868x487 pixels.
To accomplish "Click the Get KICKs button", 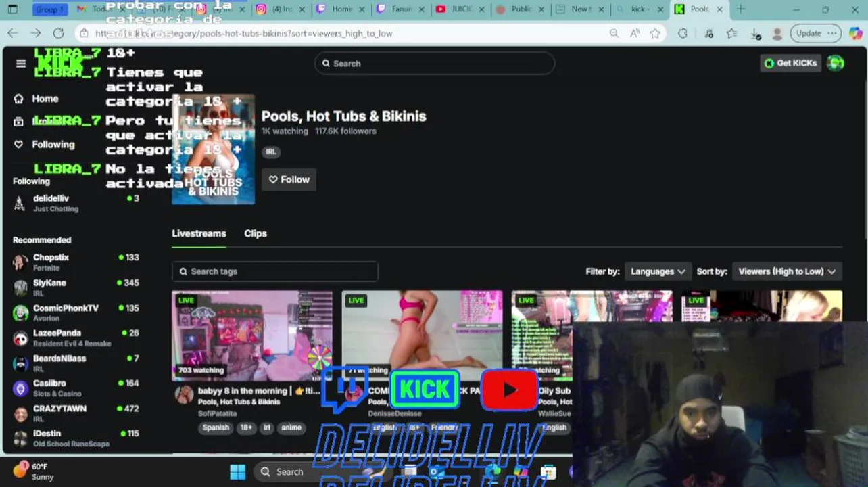I will 790,63.
